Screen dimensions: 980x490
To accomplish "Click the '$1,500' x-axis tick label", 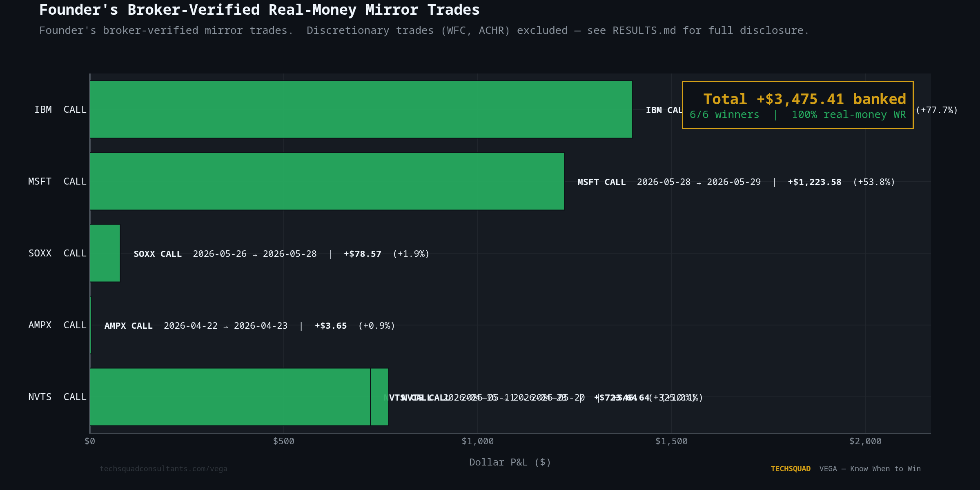I will click(671, 441).
